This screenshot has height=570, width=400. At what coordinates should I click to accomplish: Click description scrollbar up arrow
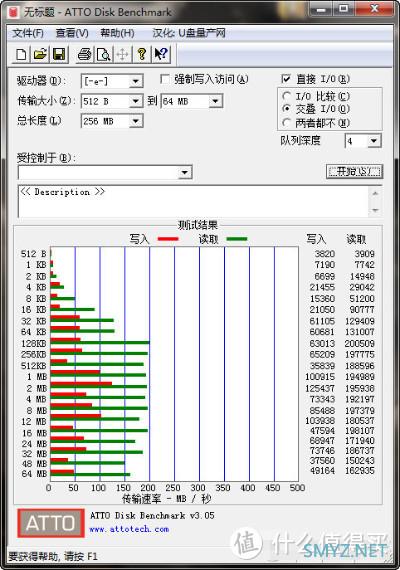pos(375,193)
